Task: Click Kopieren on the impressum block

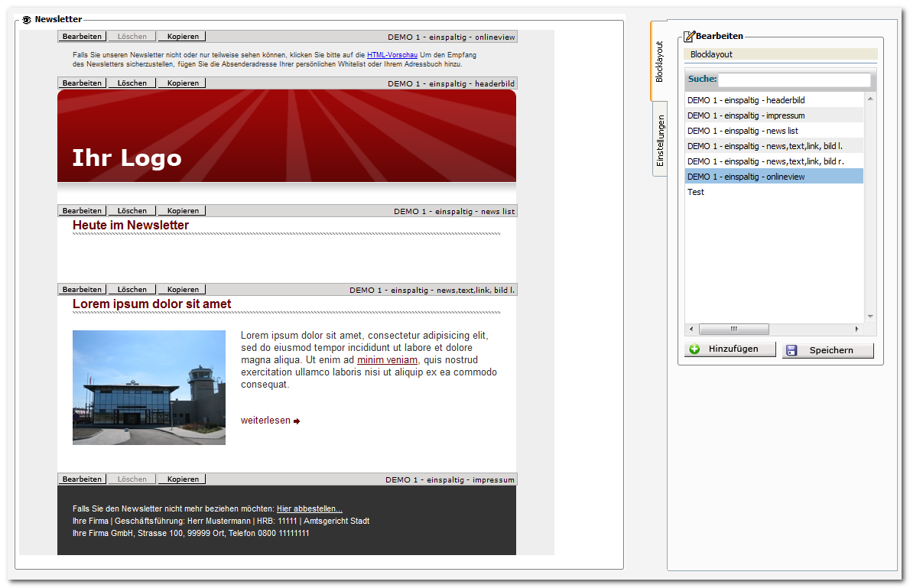Action: [x=183, y=479]
